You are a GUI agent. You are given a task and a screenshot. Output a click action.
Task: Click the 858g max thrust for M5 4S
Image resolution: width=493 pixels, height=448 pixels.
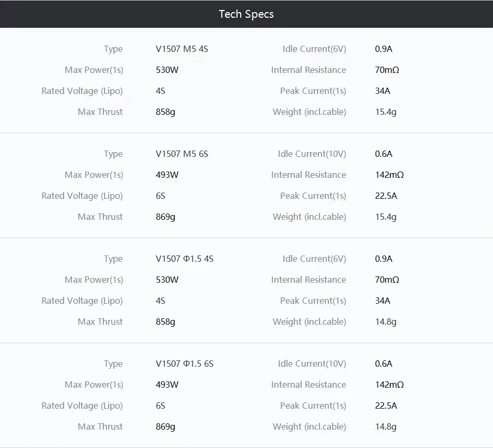pos(165,112)
